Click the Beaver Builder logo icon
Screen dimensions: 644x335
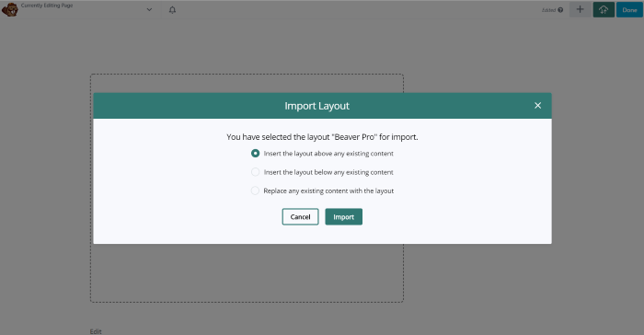click(9, 9)
